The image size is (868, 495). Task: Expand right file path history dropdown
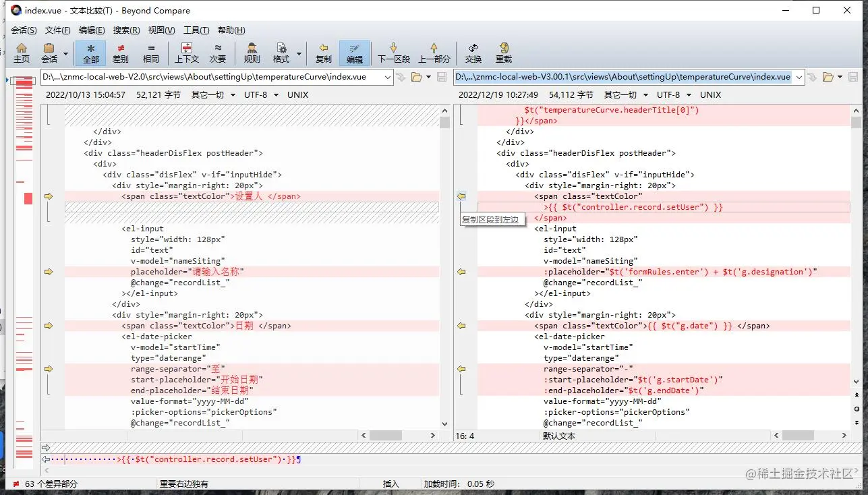[x=799, y=77]
